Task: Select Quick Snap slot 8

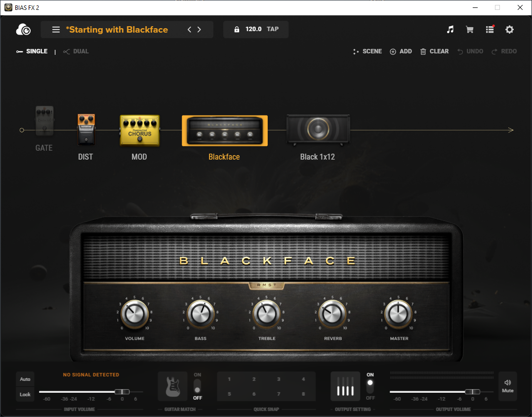Action: (303, 394)
